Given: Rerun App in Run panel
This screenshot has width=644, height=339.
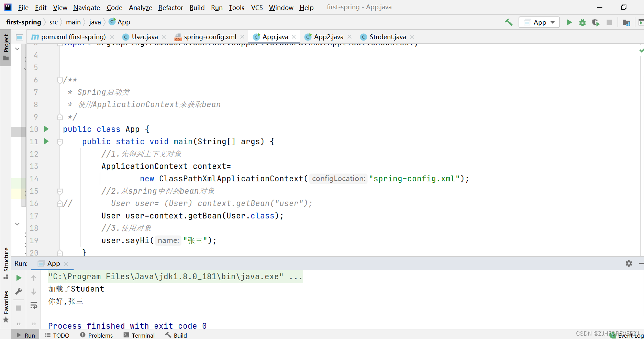Looking at the screenshot, I should [x=19, y=278].
